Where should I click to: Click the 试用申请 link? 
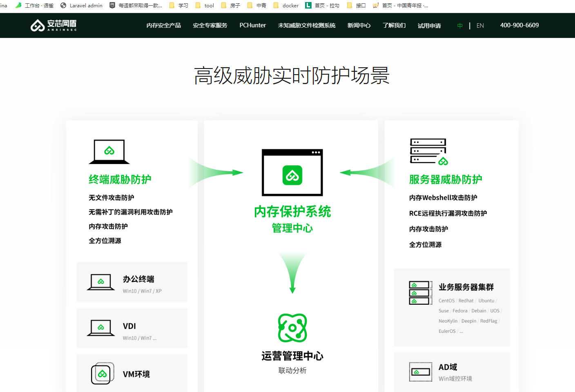(429, 26)
